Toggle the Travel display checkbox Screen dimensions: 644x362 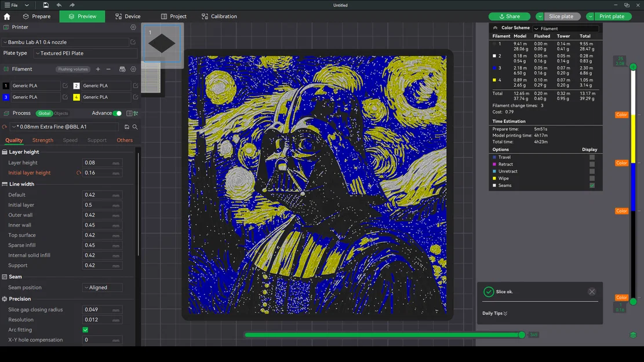(x=592, y=157)
